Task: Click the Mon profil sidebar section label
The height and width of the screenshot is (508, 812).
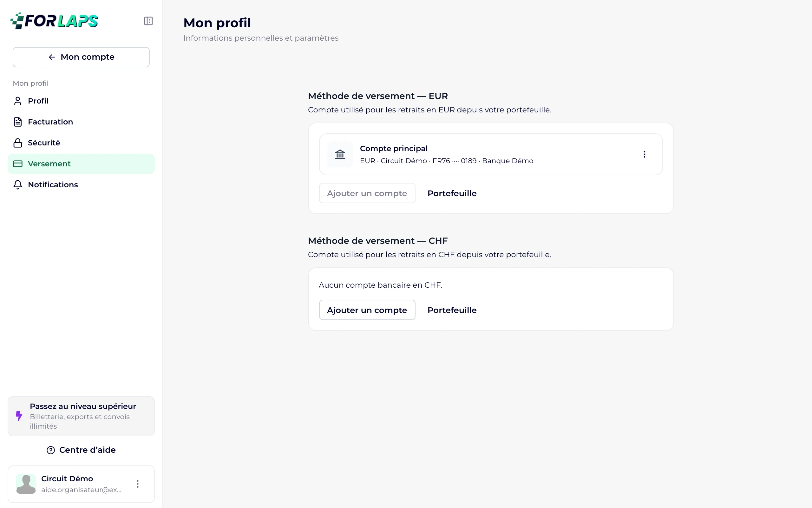Action: [30, 83]
